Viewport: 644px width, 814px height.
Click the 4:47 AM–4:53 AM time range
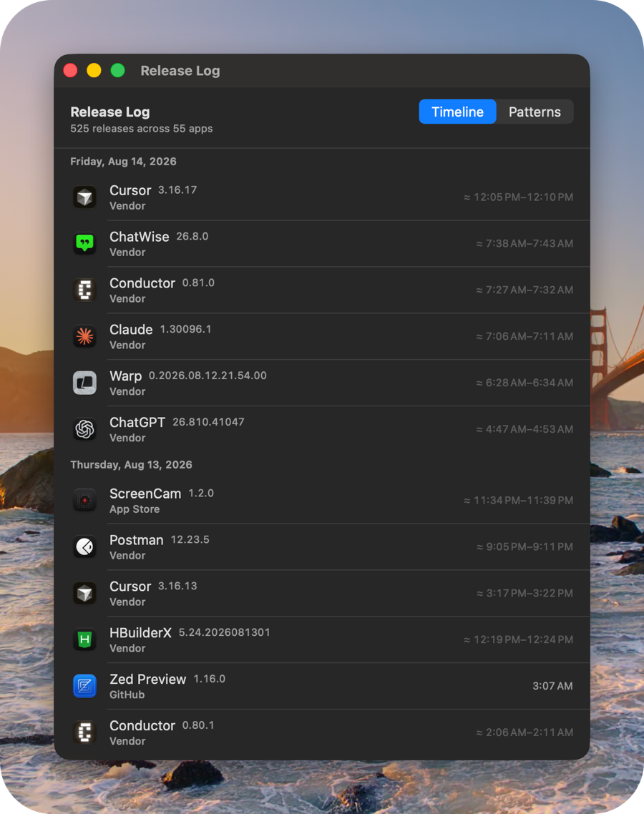[525, 429]
